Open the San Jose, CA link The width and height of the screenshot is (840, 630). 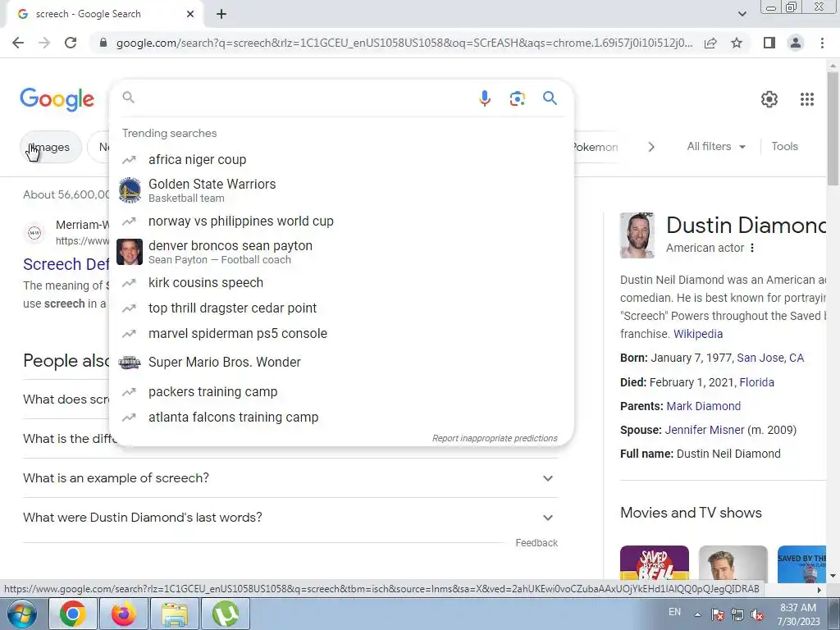pyautogui.click(x=770, y=358)
